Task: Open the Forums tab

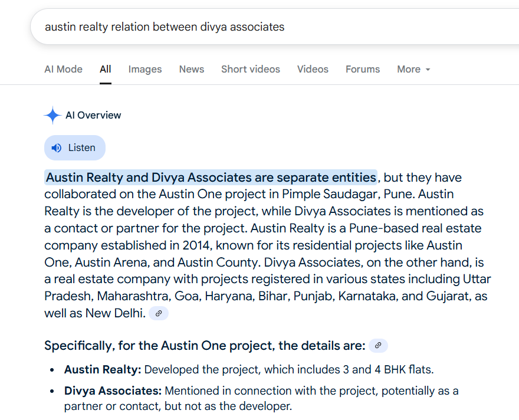Action: pyautogui.click(x=363, y=69)
